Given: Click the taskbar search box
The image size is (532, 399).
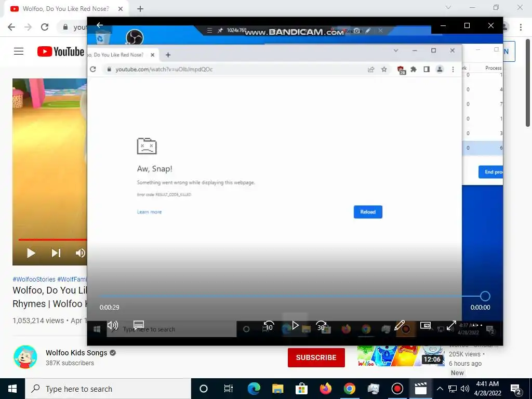Looking at the screenshot, I should [108, 389].
